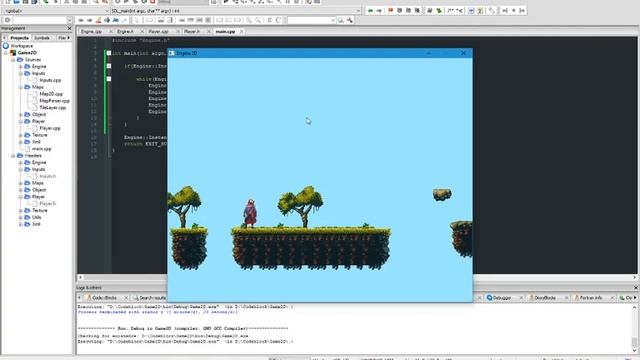Select main.cpp in the project tree
Image resolution: width=640 pixels, height=360 pixels.
[x=41, y=149]
